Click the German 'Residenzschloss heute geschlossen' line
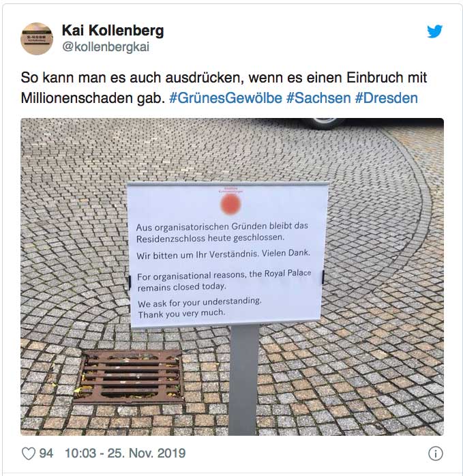 (x=210, y=238)
